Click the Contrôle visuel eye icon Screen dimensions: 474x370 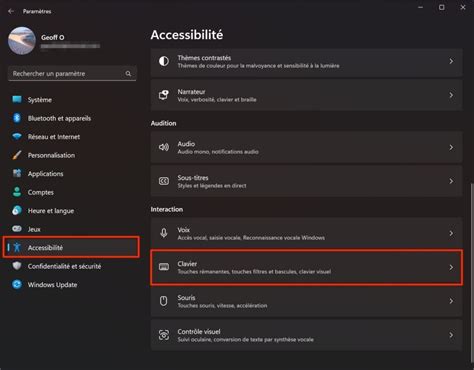coord(164,335)
